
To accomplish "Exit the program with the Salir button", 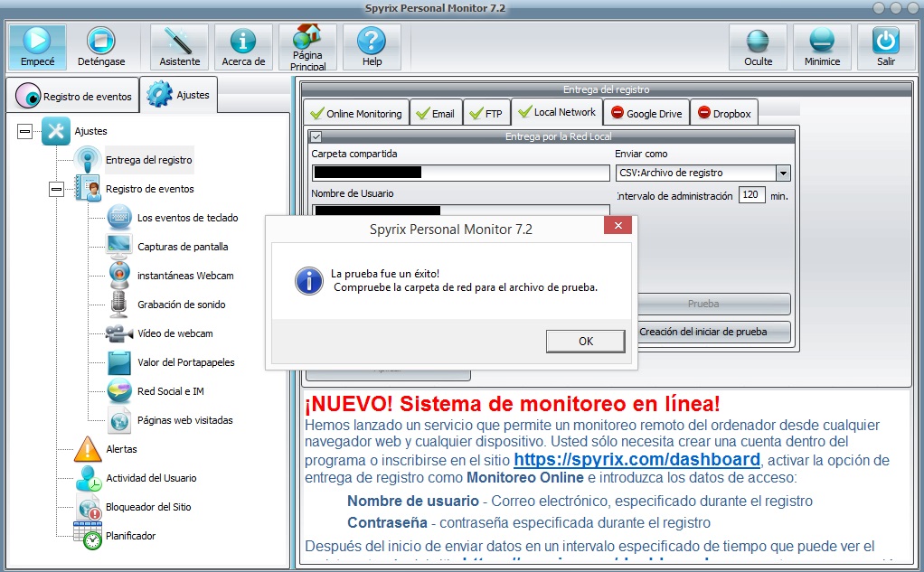I will tap(886, 47).
